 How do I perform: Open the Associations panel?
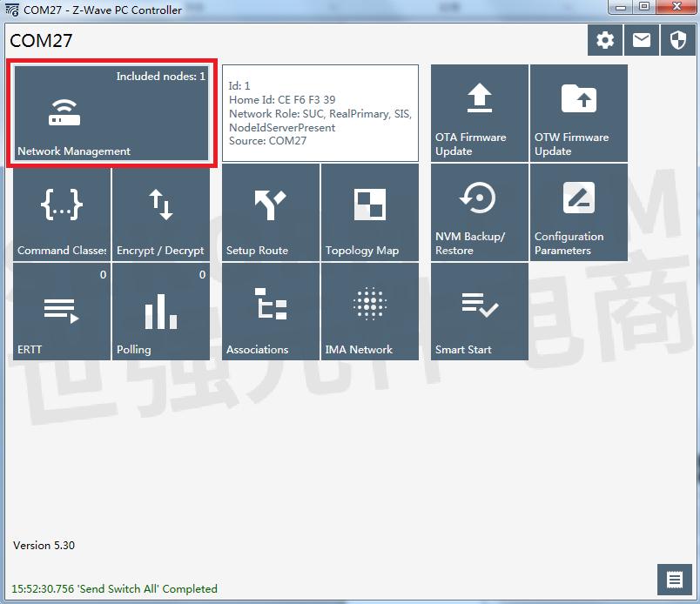tap(270, 311)
